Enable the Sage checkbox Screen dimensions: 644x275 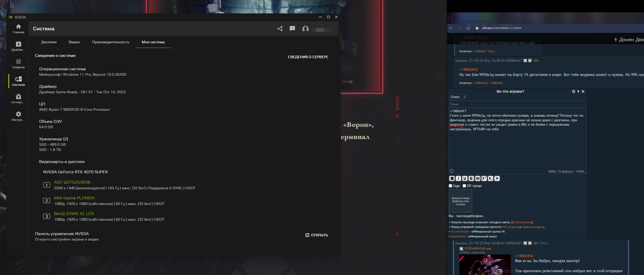451,186
